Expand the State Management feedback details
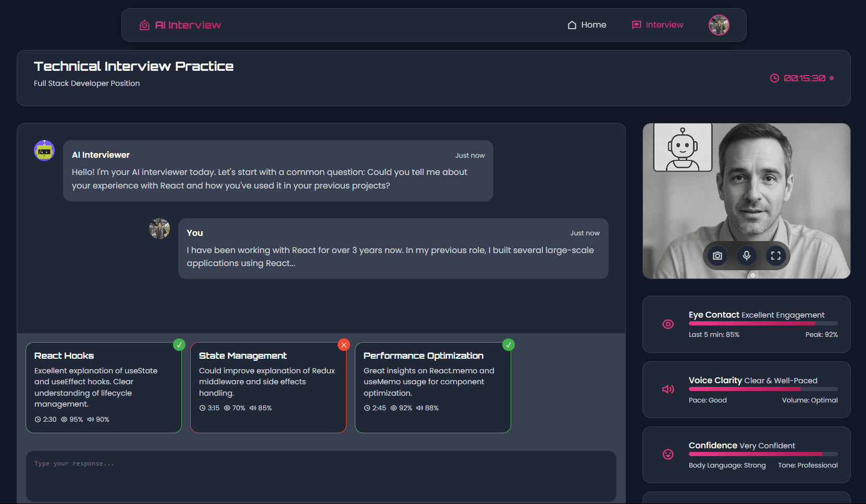866x504 pixels. 268,387
